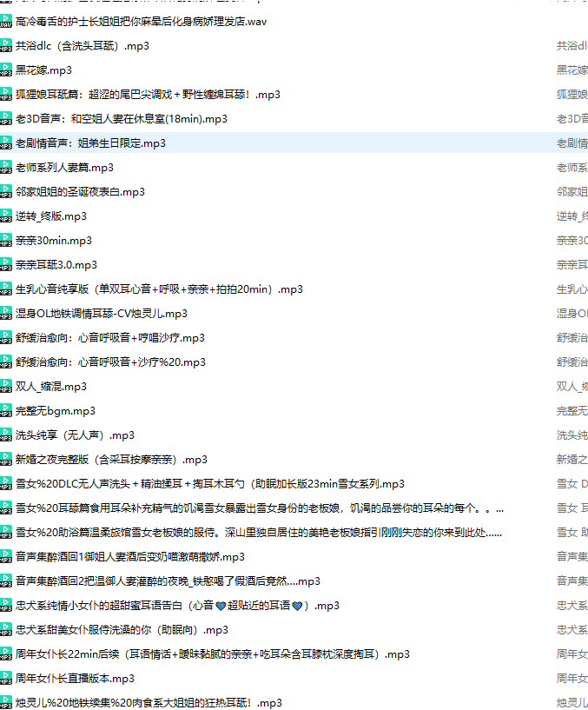Click the MP3 icon of 完整无bgm.mp3

6,411
